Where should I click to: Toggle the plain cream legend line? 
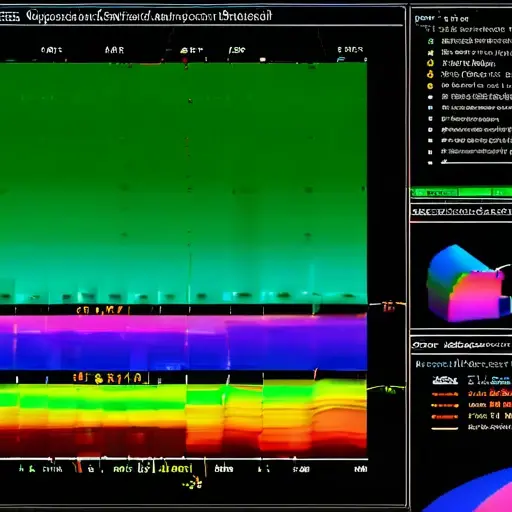click(x=445, y=428)
